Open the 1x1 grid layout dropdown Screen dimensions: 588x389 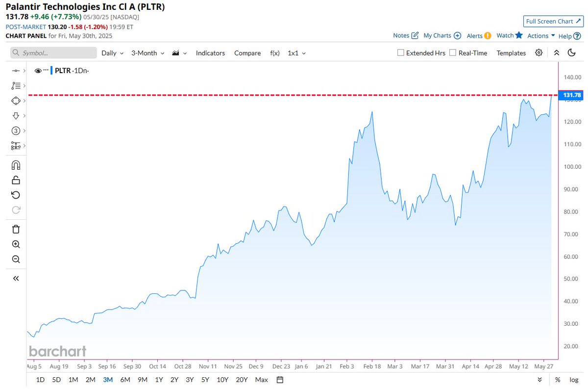[x=296, y=53]
